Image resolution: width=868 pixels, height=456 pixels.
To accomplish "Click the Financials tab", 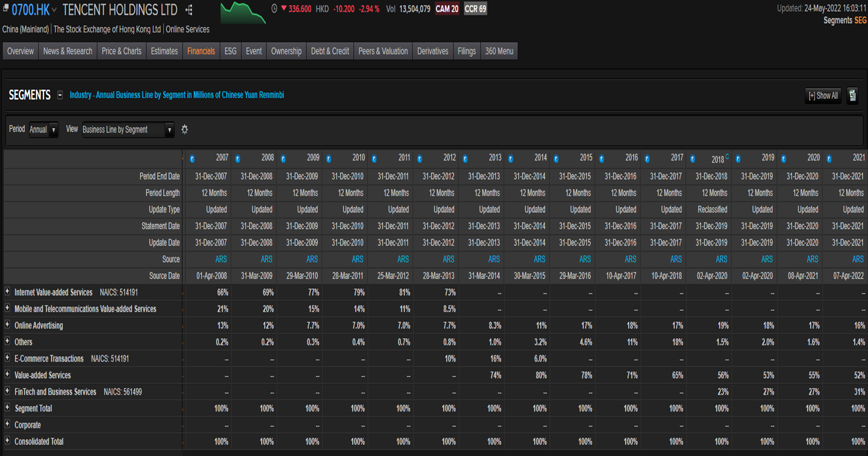I will click(201, 51).
